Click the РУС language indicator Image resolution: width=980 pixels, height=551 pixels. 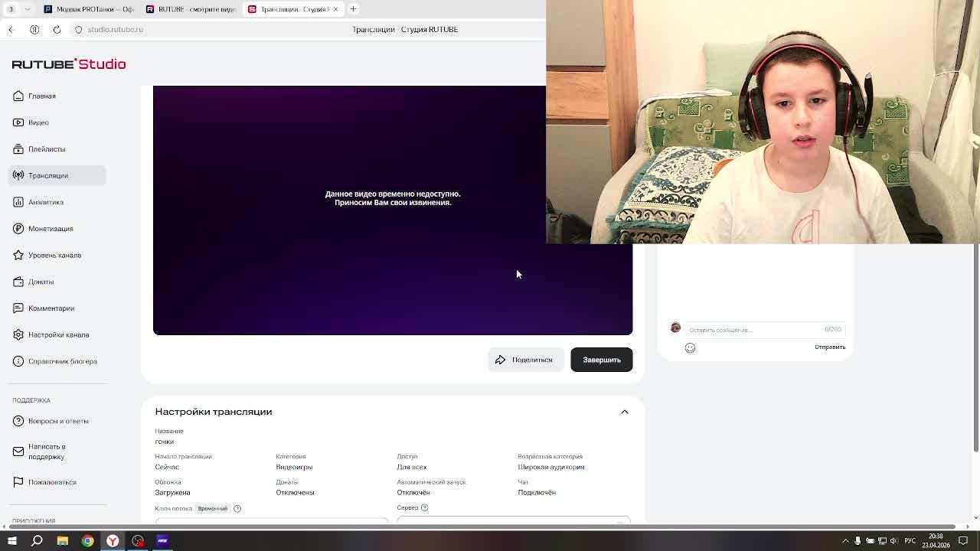click(x=910, y=541)
